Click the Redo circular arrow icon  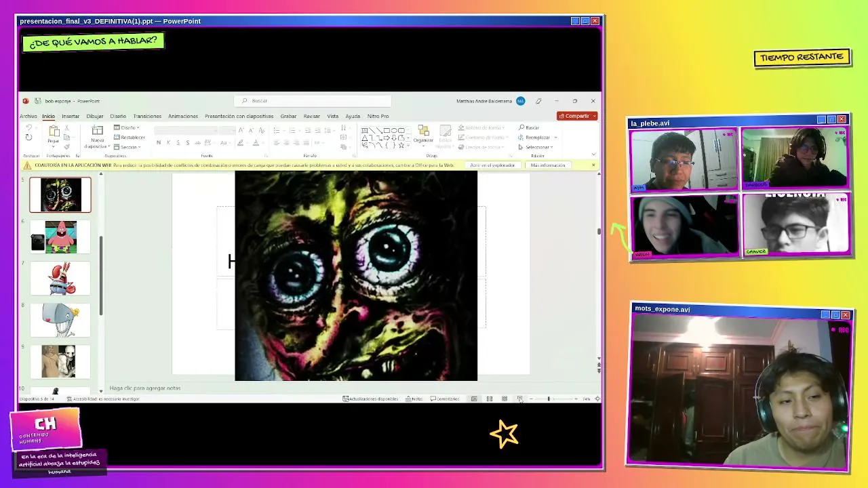28,137
